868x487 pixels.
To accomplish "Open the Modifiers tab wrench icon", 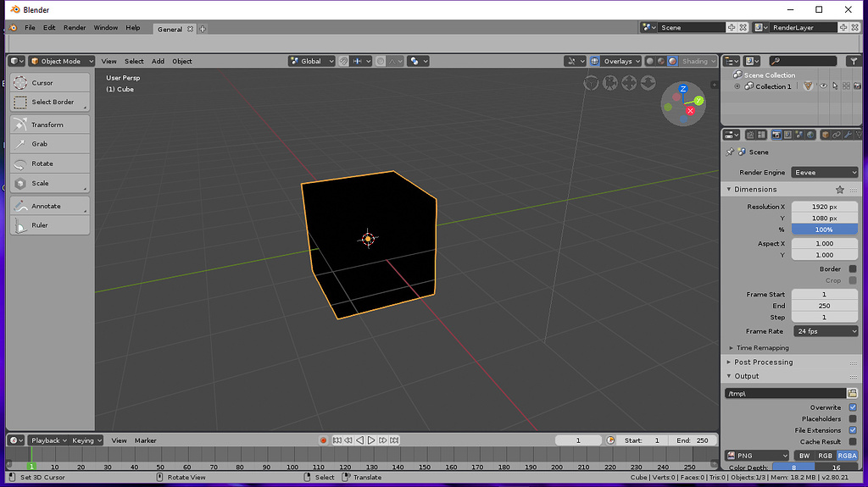I will pos(848,135).
